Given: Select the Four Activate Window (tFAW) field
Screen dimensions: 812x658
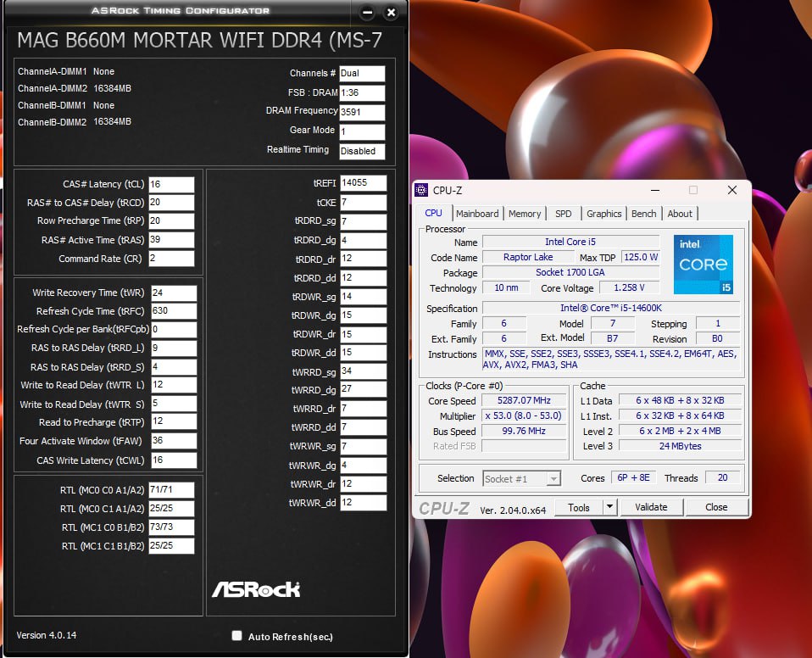Looking at the screenshot, I should click(174, 441).
